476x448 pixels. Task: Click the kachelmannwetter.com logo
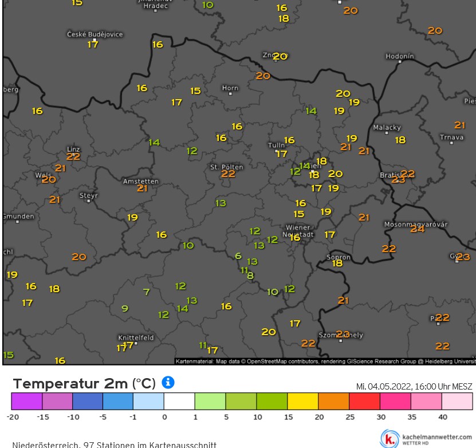[426, 438]
